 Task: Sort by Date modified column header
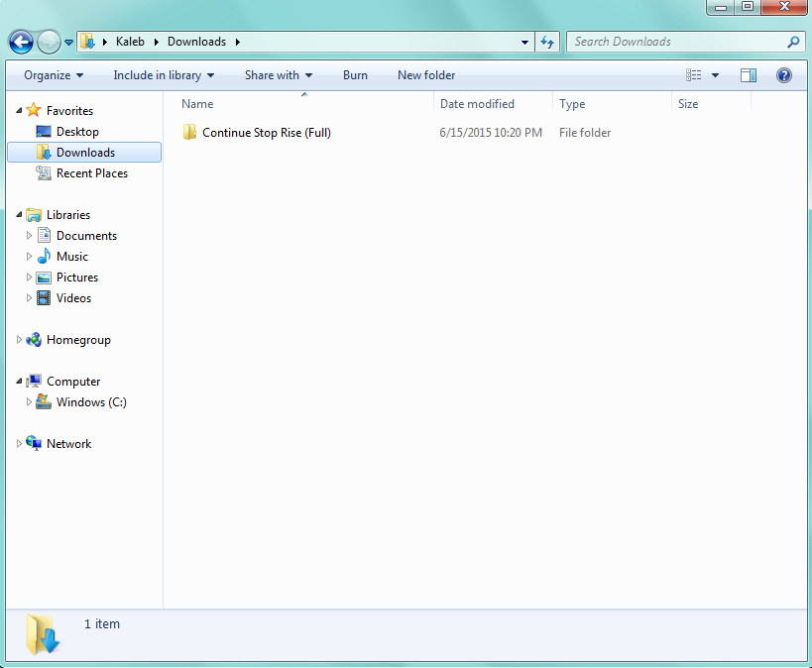pos(477,104)
